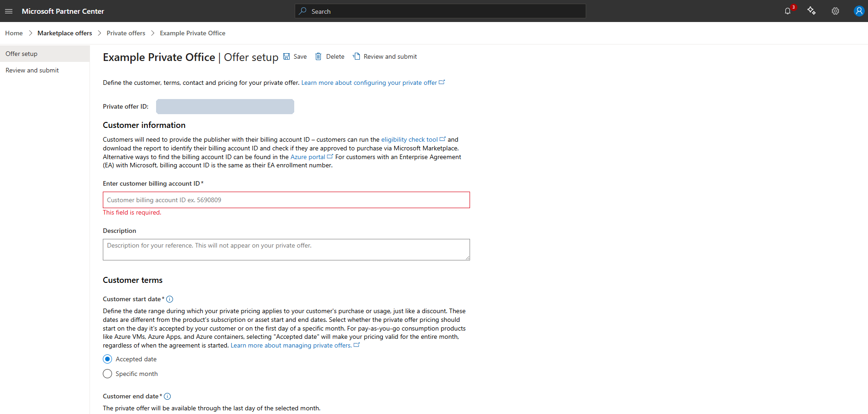Go to Offer setup in the sidebar
Viewport: 868px width, 414px height.
(45, 54)
